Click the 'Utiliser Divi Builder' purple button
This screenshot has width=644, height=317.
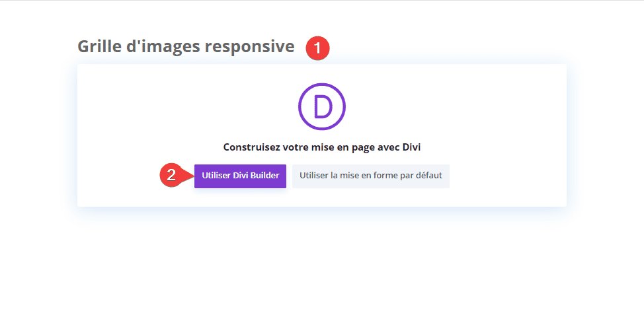click(240, 176)
